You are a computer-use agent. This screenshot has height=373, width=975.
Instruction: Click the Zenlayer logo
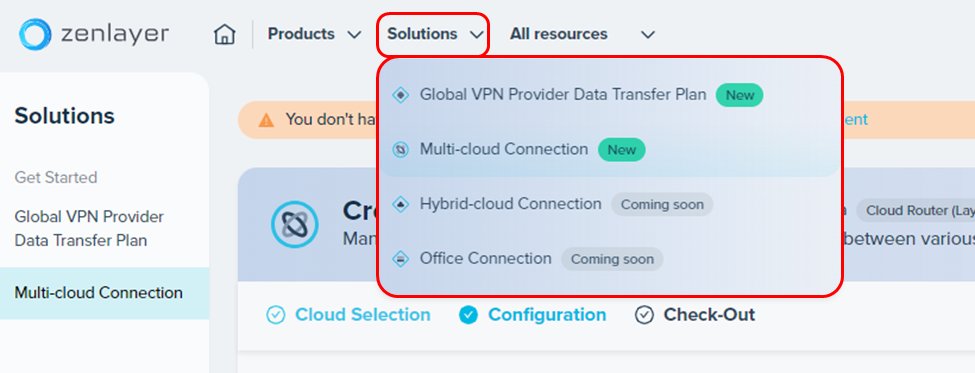(93, 34)
